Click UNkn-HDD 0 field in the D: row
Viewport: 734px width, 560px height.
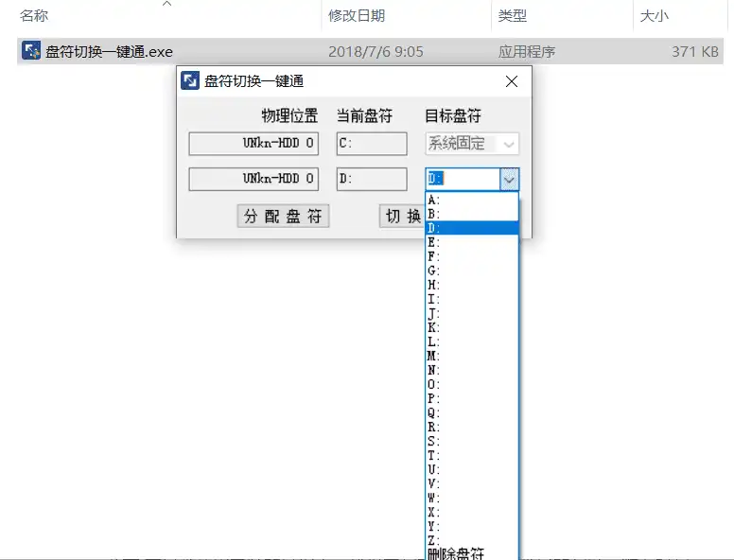253,180
